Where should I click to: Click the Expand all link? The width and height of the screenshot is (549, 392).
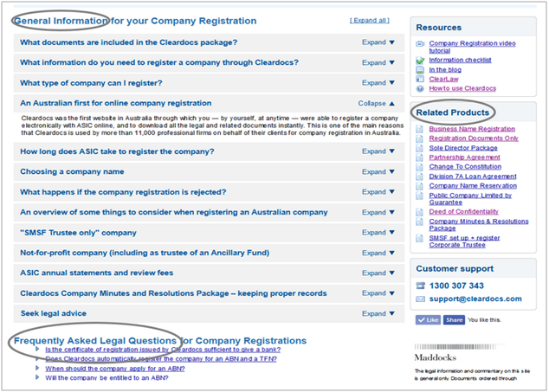tap(370, 20)
